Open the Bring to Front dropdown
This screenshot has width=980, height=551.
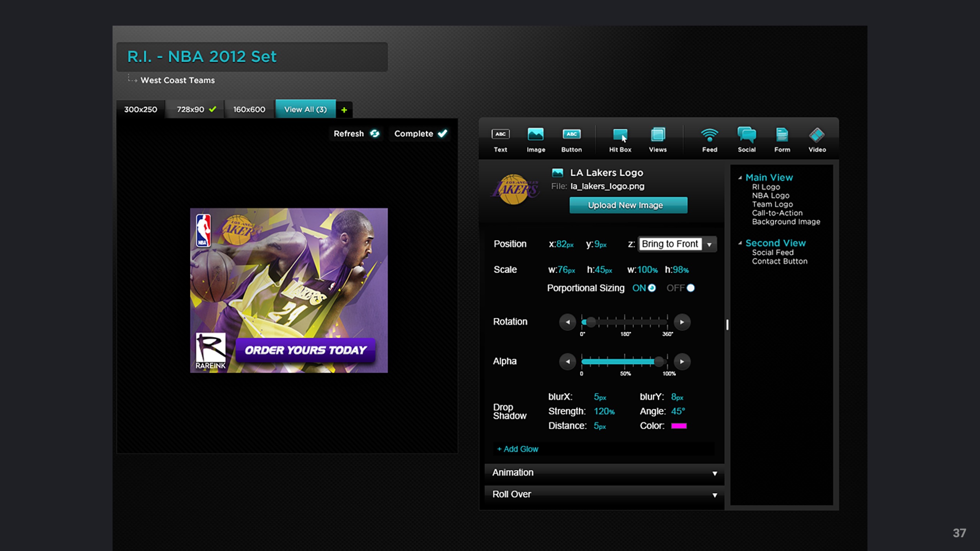(x=709, y=244)
